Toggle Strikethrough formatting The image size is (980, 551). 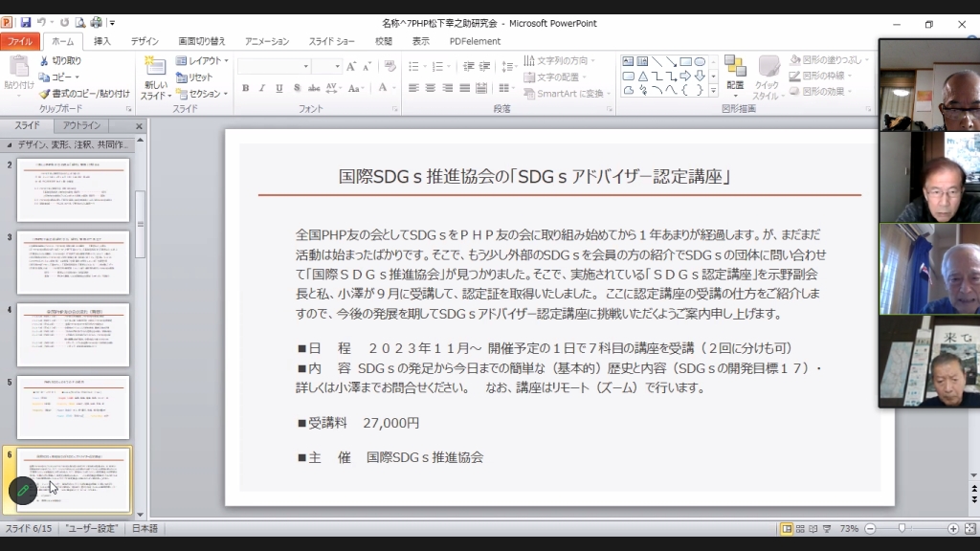tap(314, 88)
